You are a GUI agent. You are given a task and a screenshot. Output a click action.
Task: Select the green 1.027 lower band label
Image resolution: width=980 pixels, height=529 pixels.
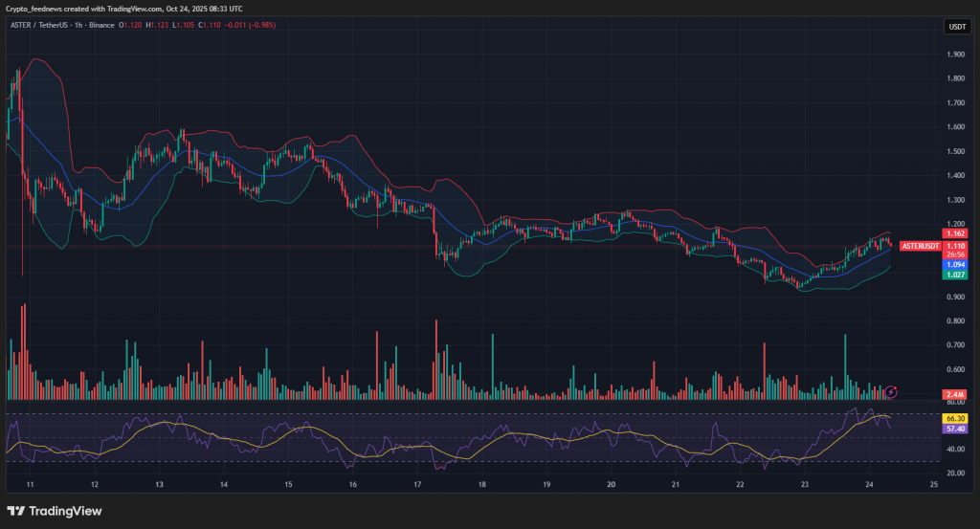tap(954, 276)
